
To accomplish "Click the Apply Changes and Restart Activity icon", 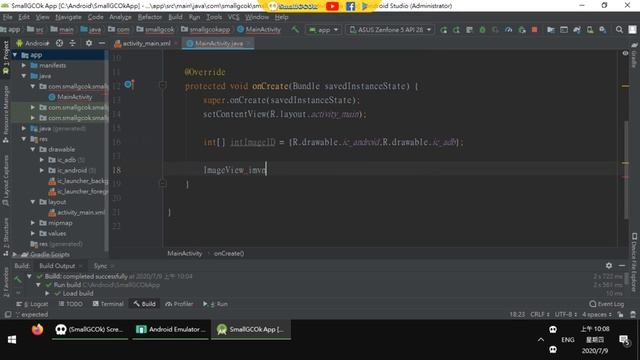I will (x=456, y=30).
